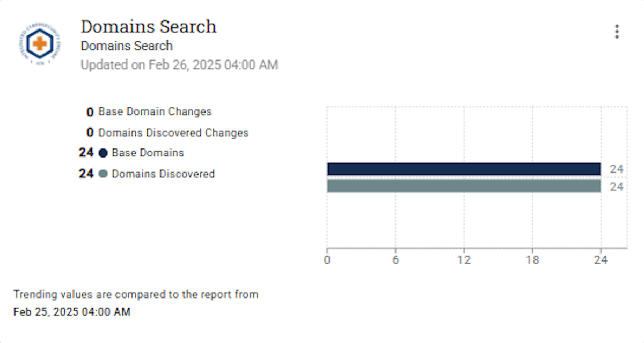
Task: Click the orange cross shield logo
Action: click(40, 44)
